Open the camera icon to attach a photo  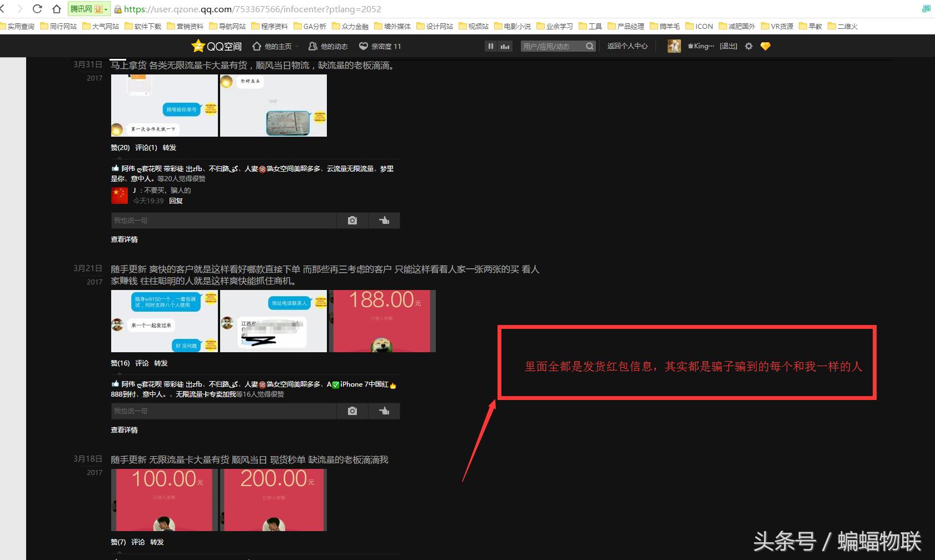[x=352, y=221]
